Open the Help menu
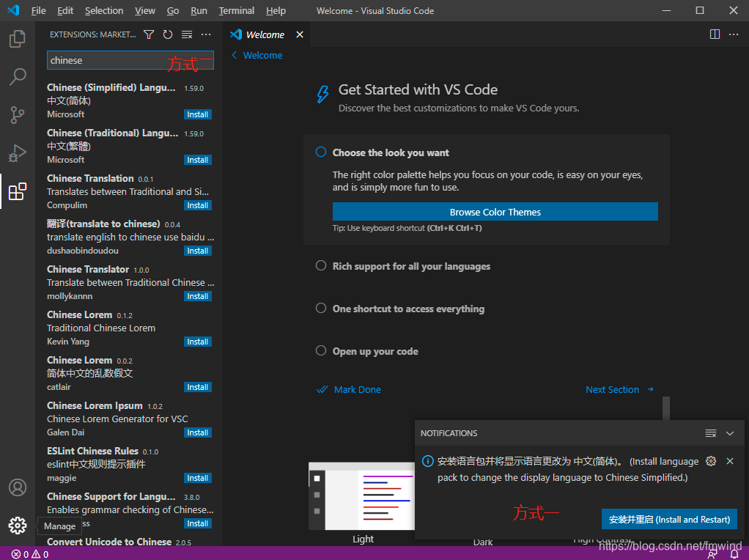The image size is (749, 560). pos(276,10)
